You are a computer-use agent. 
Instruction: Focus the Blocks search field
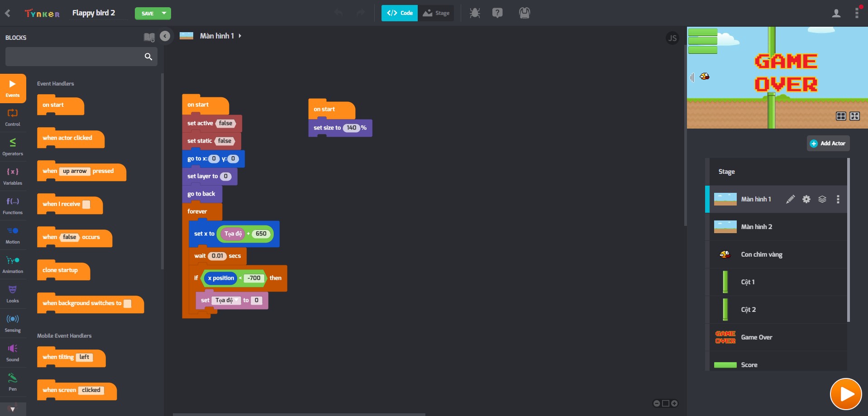(x=81, y=57)
